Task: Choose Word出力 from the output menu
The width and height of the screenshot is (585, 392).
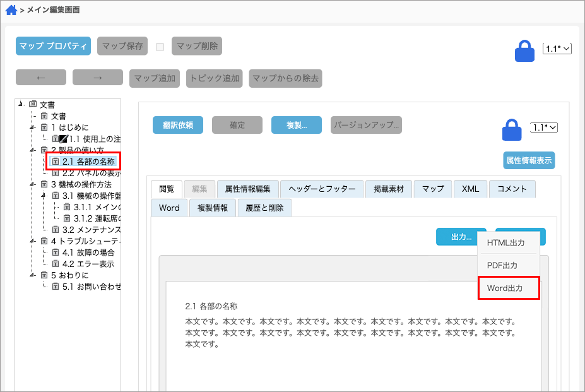Action: (x=509, y=288)
